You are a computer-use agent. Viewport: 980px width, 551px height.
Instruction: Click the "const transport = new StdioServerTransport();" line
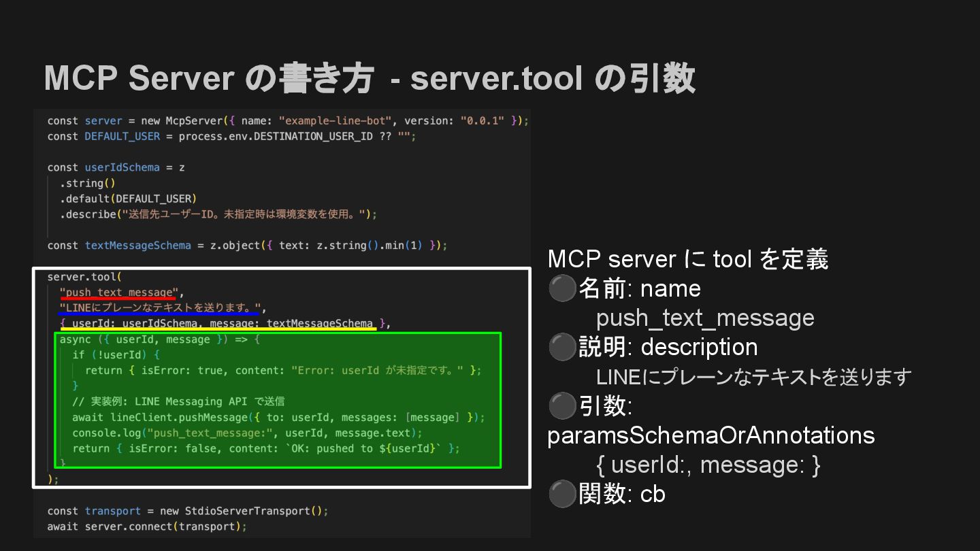(x=188, y=511)
